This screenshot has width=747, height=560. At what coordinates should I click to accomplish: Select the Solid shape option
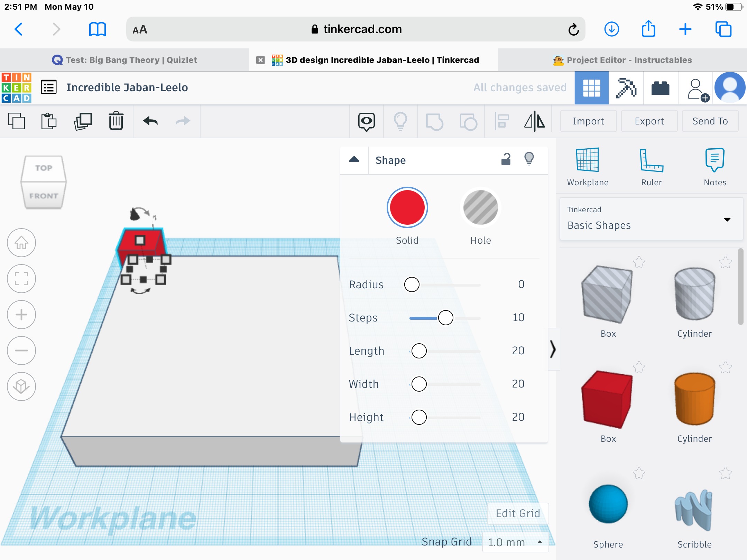(x=407, y=208)
